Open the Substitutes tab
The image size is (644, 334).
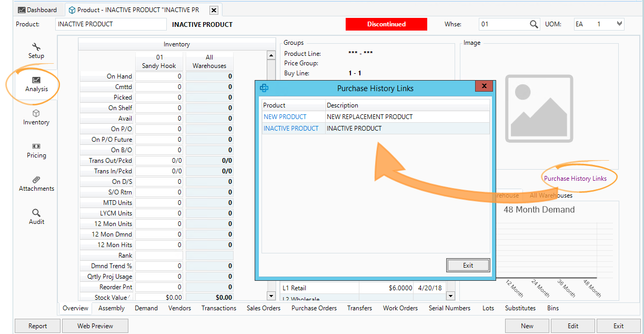tap(520, 308)
